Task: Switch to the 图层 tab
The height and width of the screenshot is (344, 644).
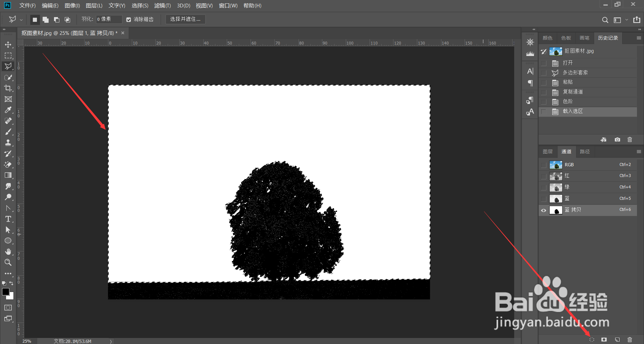Action: tap(548, 152)
